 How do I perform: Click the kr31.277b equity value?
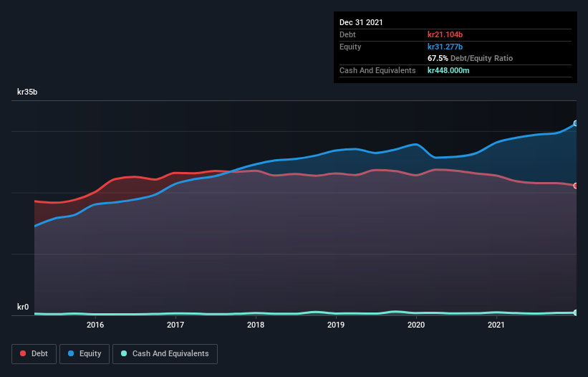(x=445, y=47)
